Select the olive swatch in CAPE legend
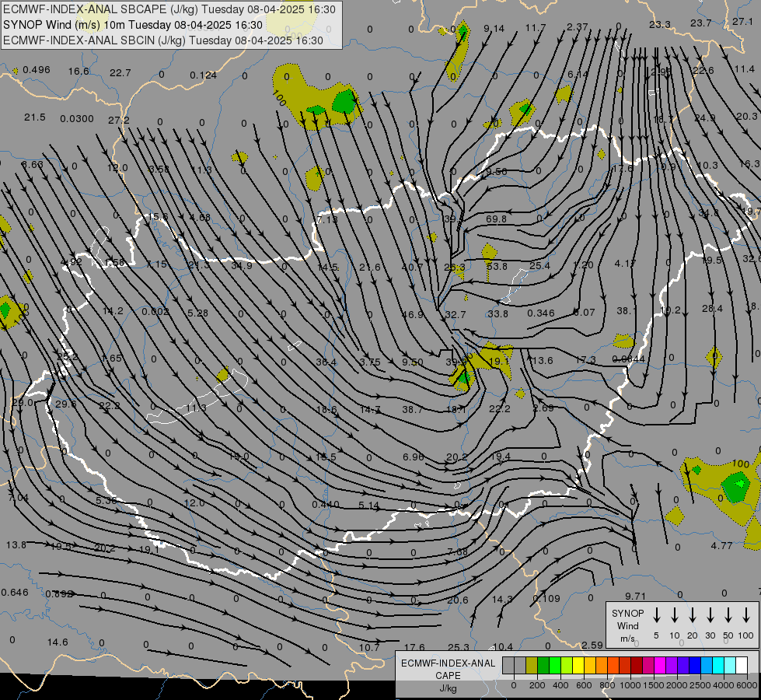The image size is (761, 700). (x=532, y=666)
